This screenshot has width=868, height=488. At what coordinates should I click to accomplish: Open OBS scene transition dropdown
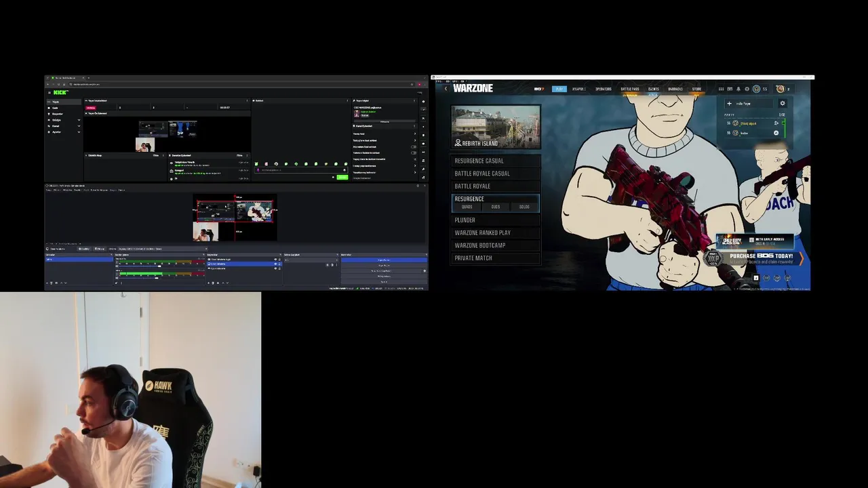pyautogui.click(x=311, y=260)
